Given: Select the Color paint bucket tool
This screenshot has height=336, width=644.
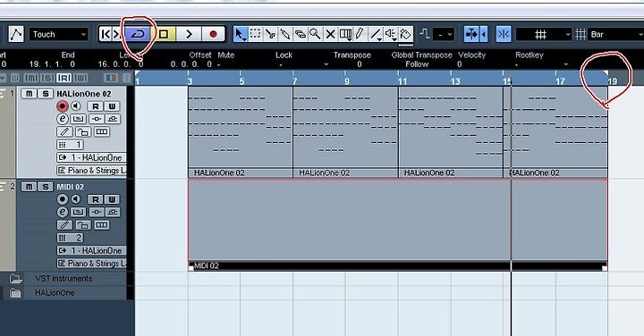Looking at the screenshot, I should 405,34.
